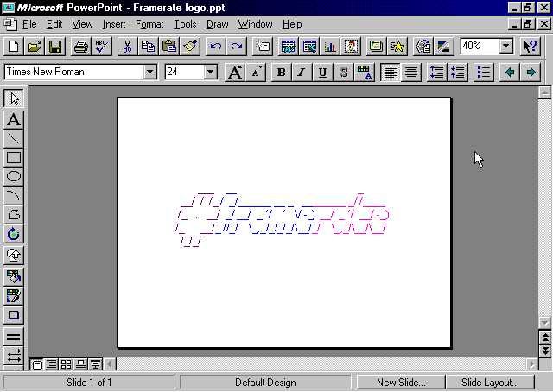Screen dimensions: 553x392
Task: Open the Draw menu
Action: (217, 24)
